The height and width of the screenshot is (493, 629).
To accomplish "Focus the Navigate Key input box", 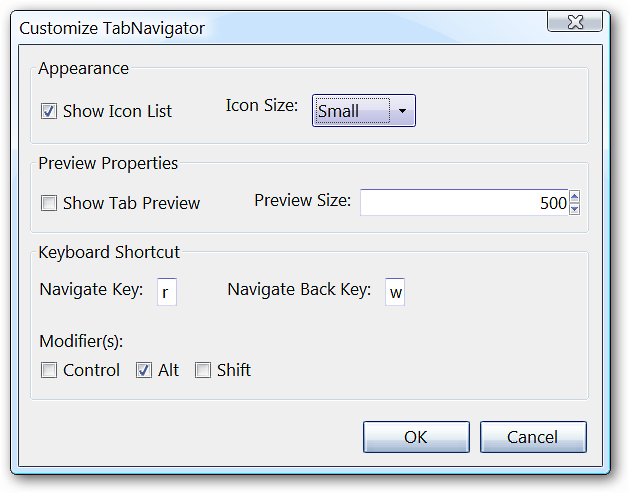I will pos(166,292).
